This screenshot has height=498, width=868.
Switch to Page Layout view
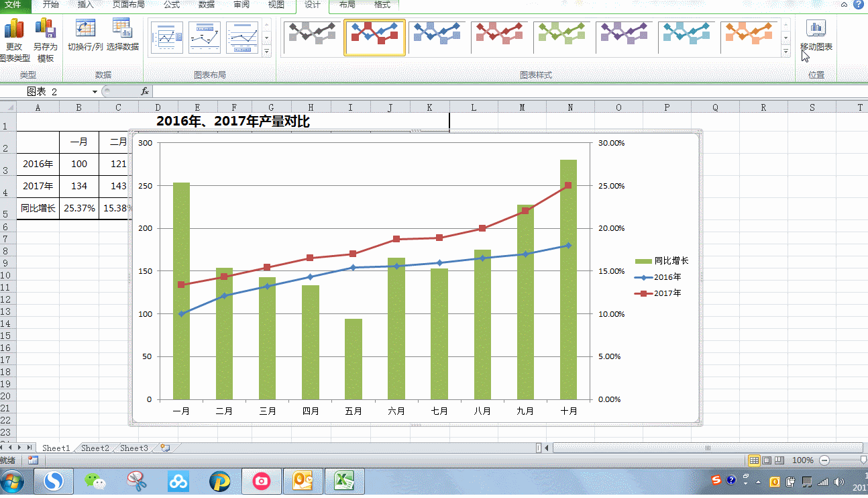tap(767, 460)
